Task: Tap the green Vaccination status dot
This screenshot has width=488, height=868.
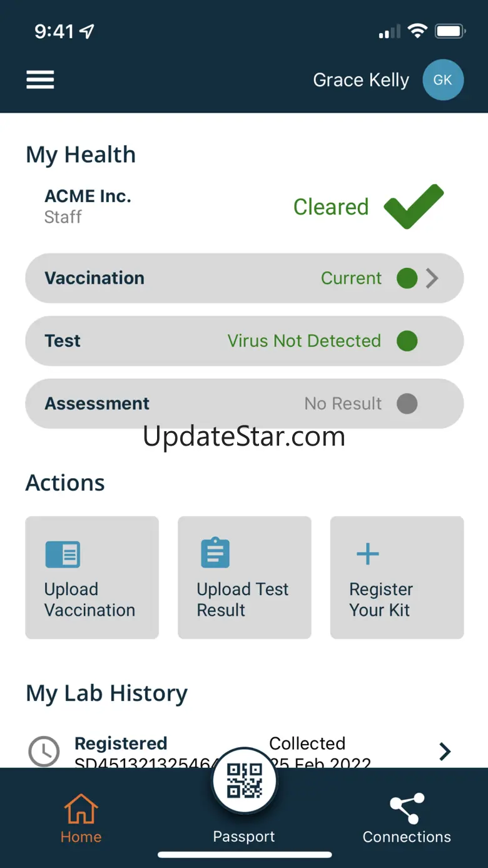Action: (x=407, y=278)
